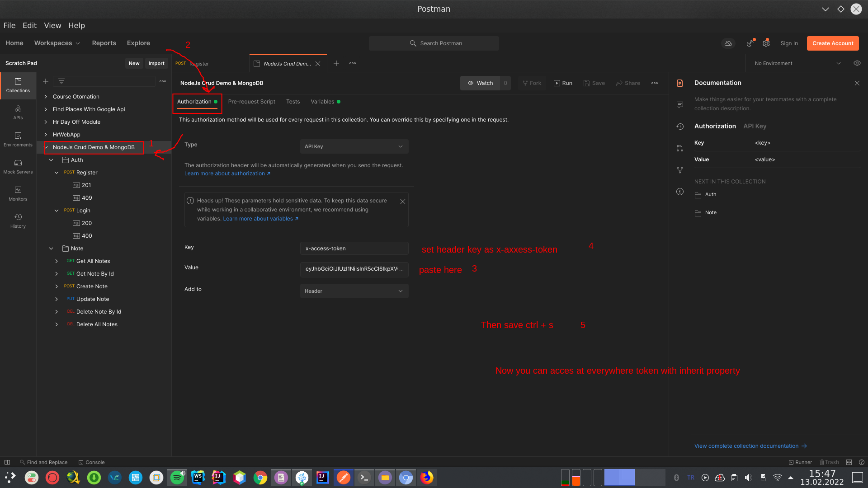868x488 pixels.
Task: Click the x-access-token Key field
Action: (354, 249)
